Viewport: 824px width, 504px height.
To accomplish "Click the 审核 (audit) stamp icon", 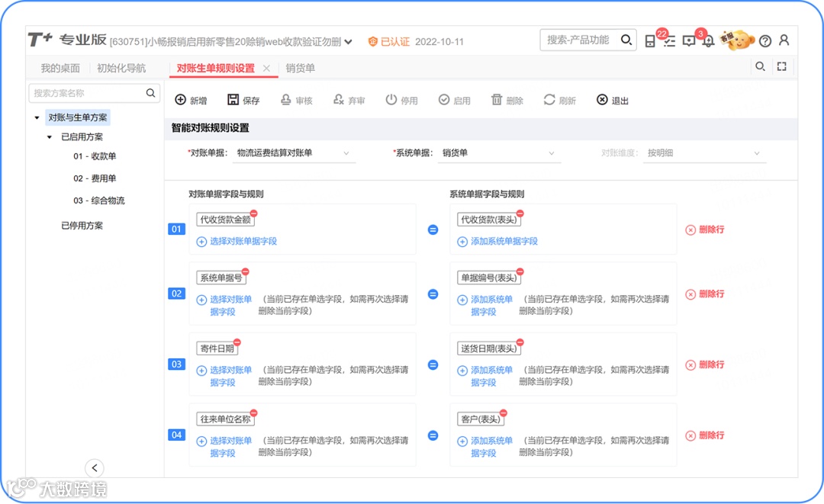I will [x=286, y=100].
